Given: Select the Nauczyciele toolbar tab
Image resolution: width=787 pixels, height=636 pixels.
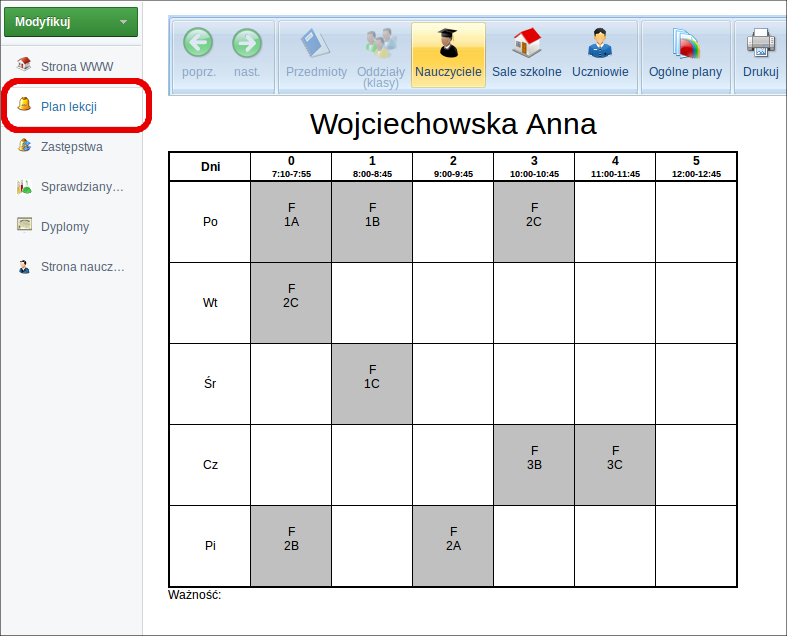Looking at the screenshot, I should [448, 55].
